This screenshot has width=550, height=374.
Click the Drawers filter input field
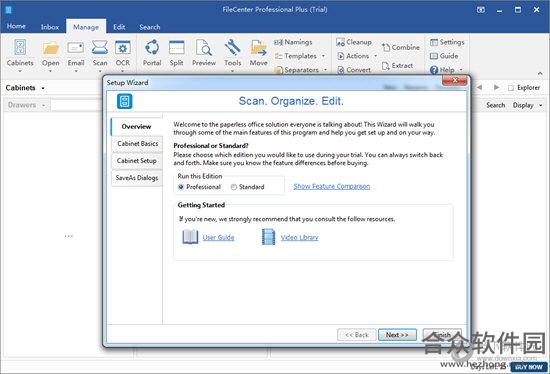coord(76,105)
